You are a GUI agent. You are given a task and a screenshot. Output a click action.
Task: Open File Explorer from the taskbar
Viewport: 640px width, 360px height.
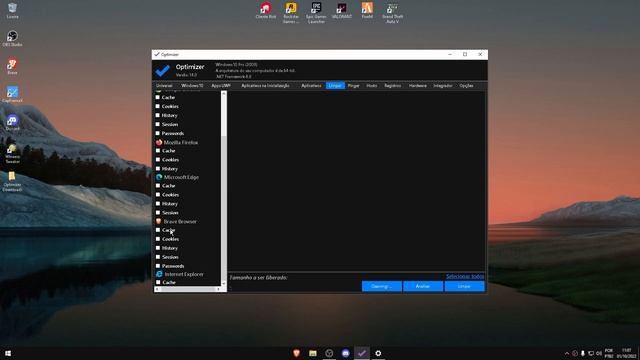coord(313,353)
